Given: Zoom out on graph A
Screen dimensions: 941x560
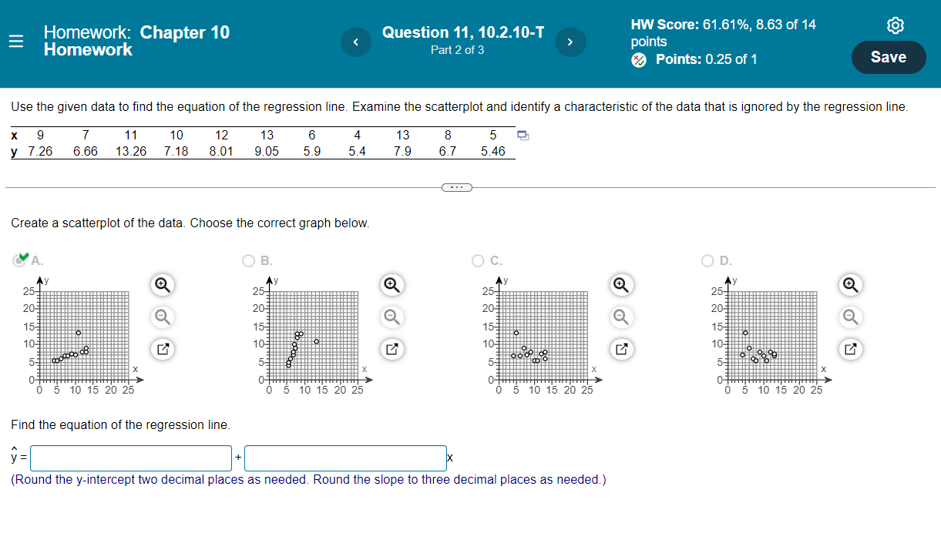Looking at the screenshot, I should coord(162,317).
